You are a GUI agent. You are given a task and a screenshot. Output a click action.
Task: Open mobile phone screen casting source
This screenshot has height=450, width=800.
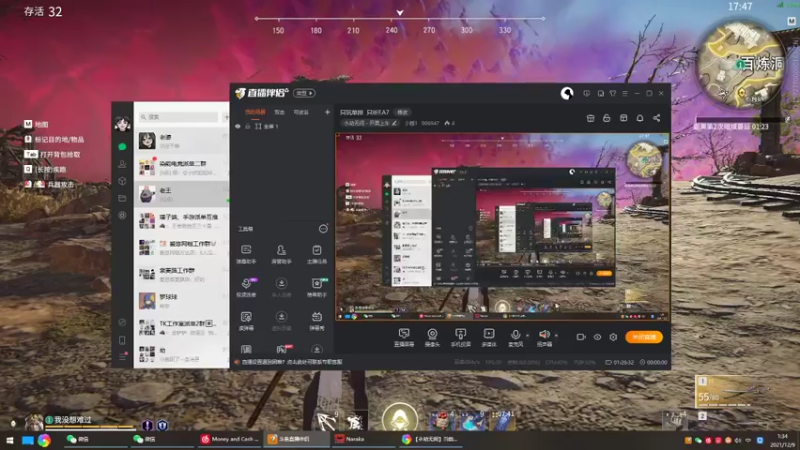(x=460, y=337)
